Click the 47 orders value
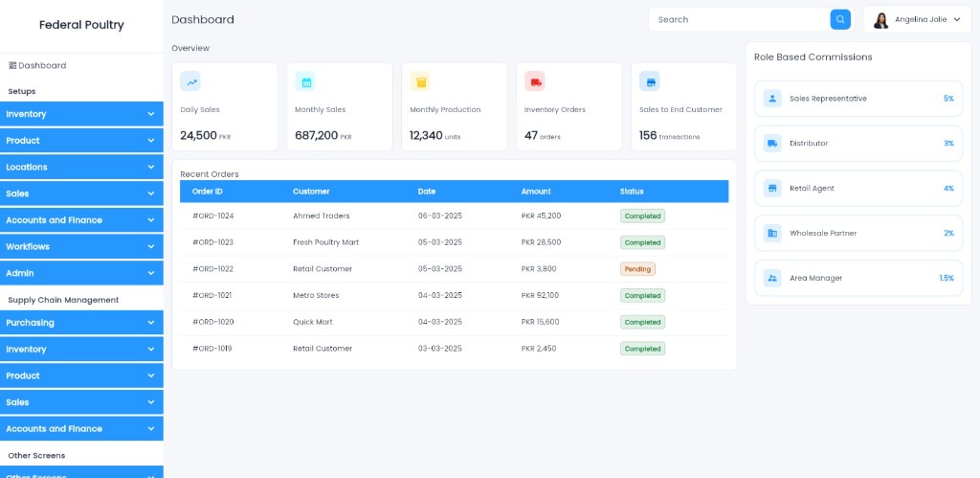The image size is (980, 478). coord(543,135)
